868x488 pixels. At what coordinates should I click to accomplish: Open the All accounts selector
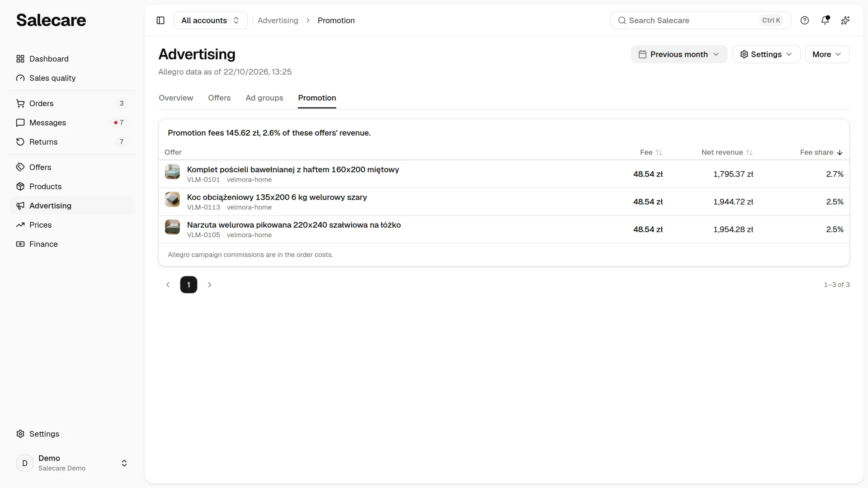(x=211, y=20)
